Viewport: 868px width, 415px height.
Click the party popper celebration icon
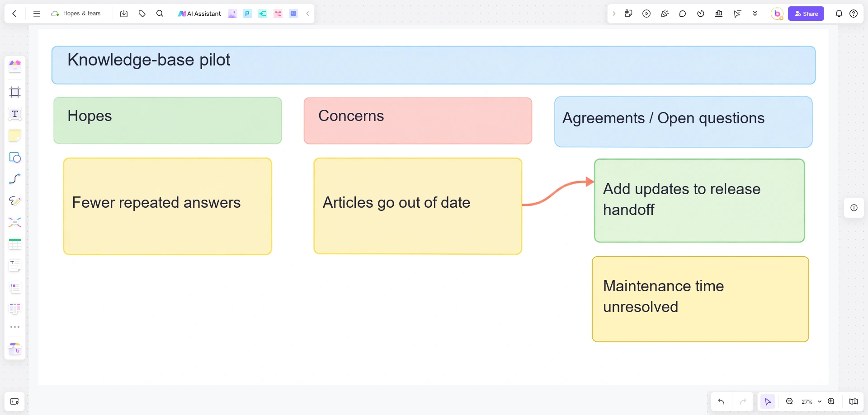tap(665, 14)
